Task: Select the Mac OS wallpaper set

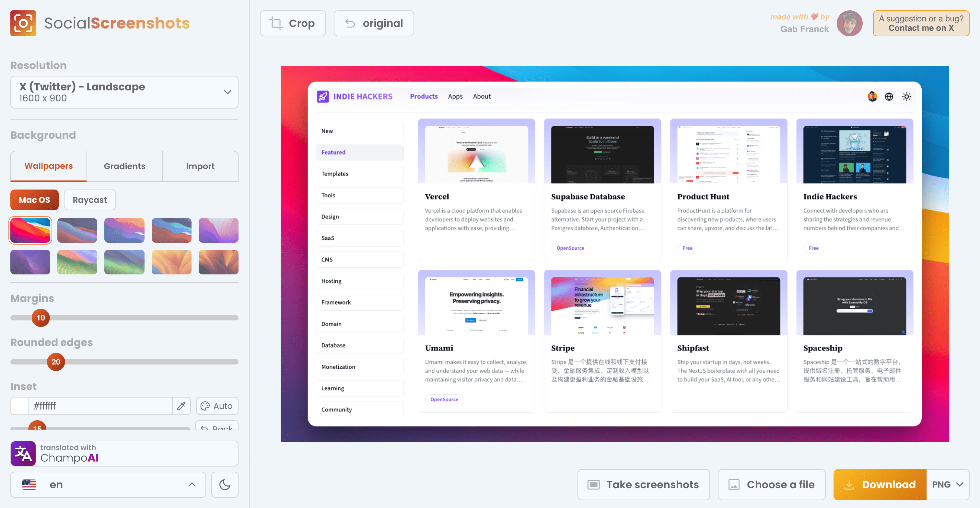Action: [34, 200]
